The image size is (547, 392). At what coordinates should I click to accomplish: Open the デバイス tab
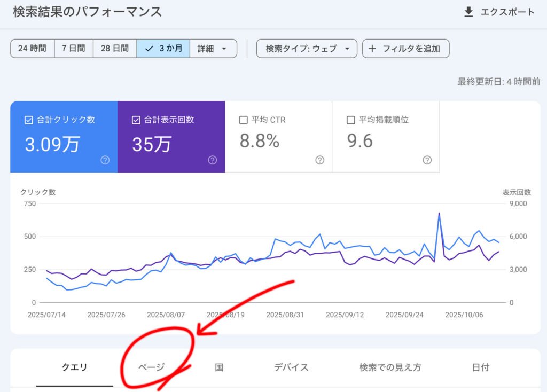tap(290, 367)
